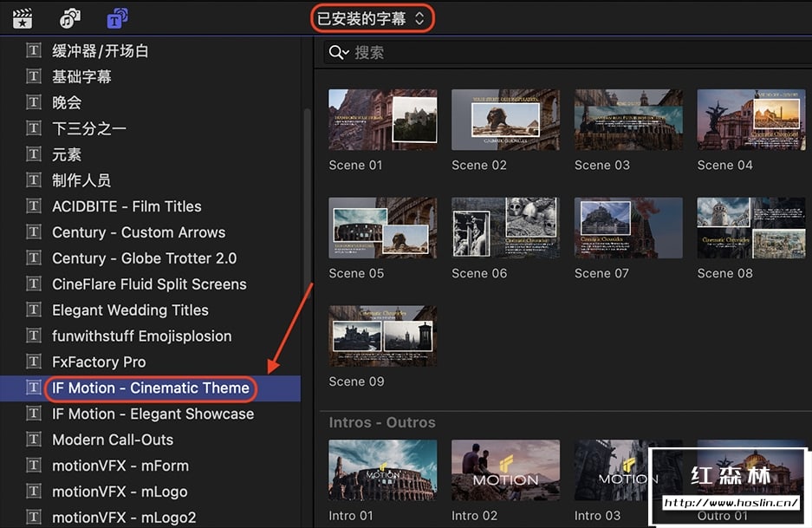812x528 pixels.
Task: Select the Scene 06 title thumbnail
Action: tap(505, 228)
